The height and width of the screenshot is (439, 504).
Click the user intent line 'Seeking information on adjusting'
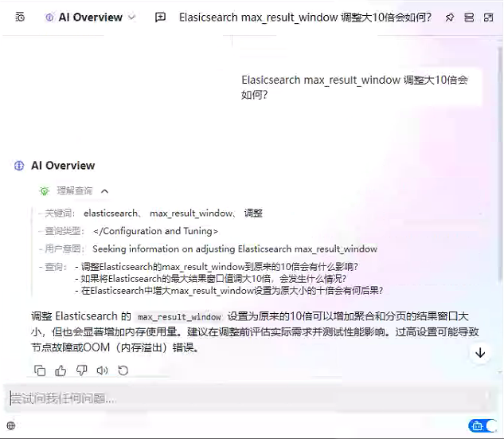pos(235,249)
